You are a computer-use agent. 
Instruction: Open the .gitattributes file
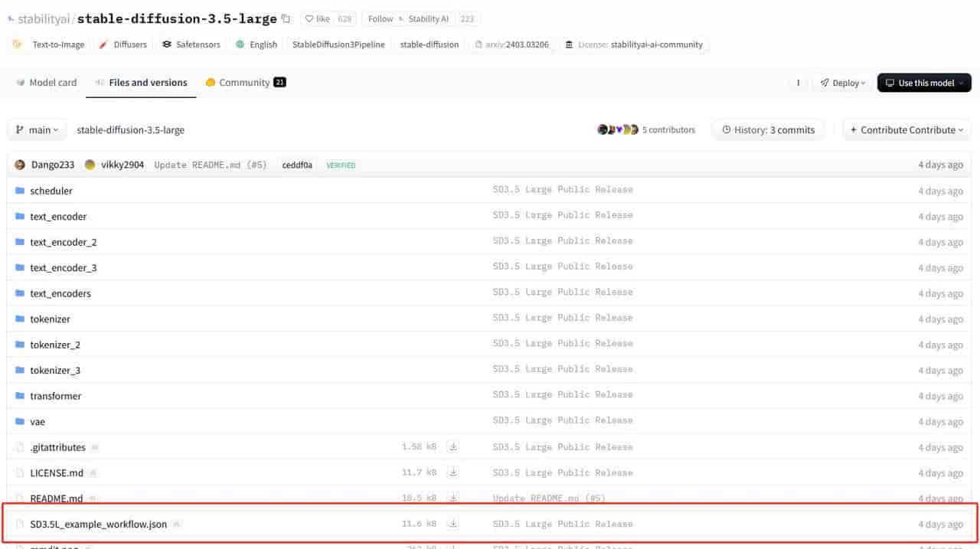click(57, 447)
